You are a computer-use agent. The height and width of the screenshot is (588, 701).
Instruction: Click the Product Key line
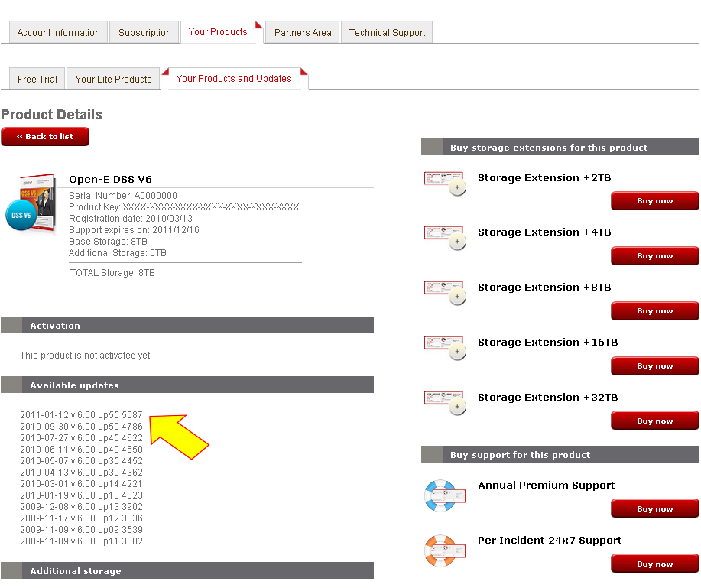[183, 207]
